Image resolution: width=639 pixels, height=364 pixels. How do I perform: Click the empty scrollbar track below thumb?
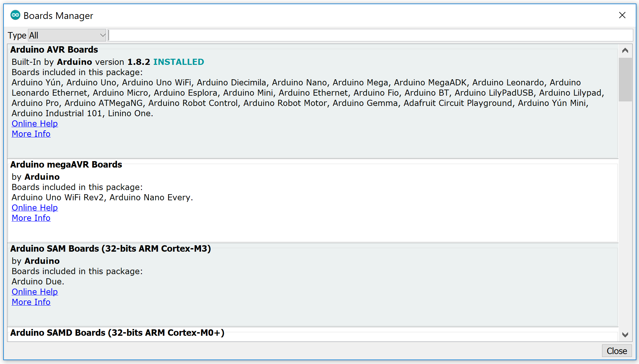pyautogui.click(x=625, y=215)
